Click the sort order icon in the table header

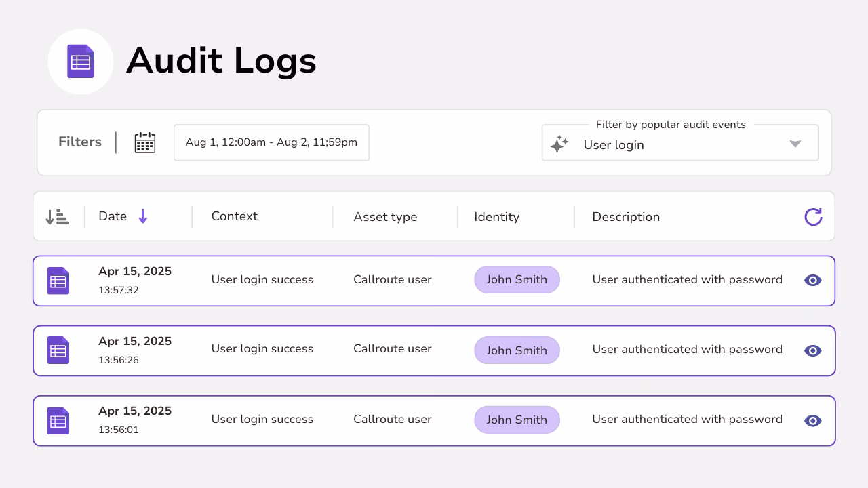pyautogui.click(x=58, y=216)
